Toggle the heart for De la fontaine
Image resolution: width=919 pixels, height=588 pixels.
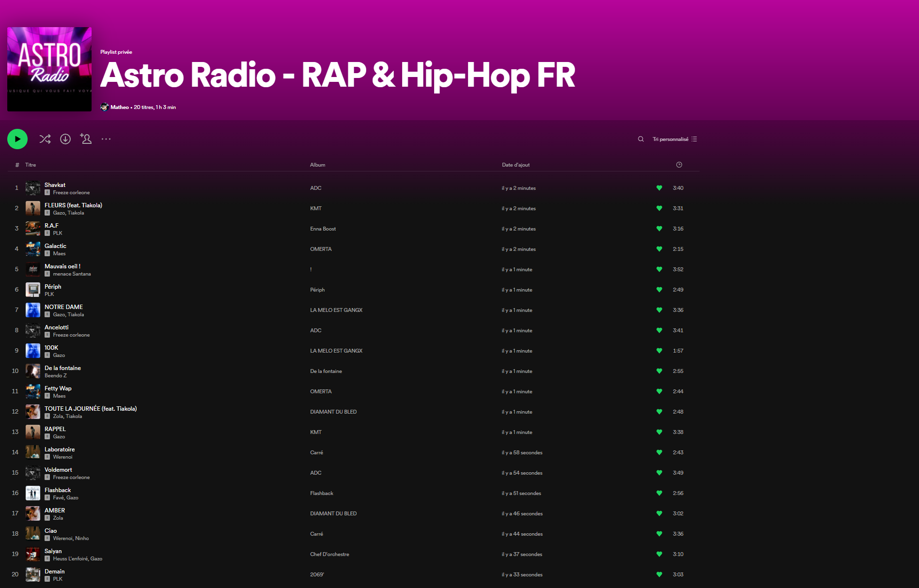pos(659,371)
